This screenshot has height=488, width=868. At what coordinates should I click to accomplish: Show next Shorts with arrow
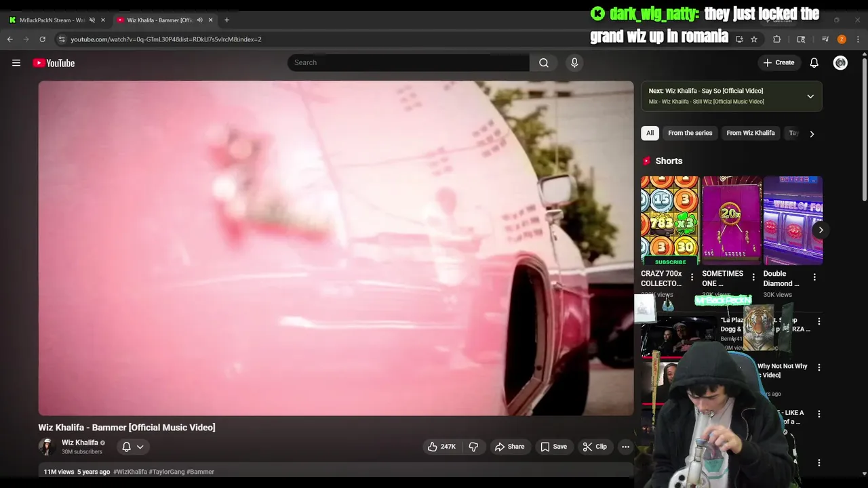point(821,230)
